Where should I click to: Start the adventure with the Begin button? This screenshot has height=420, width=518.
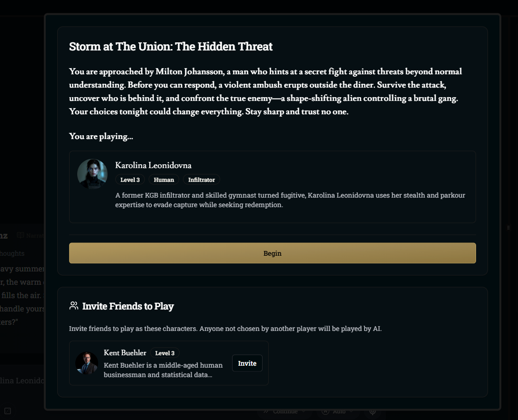[272, 253]
